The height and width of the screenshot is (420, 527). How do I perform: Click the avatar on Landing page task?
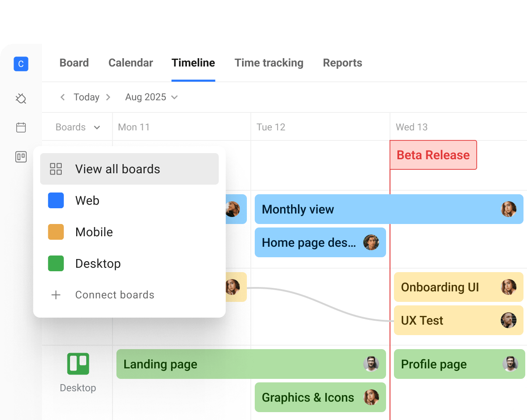click(371, 364)
